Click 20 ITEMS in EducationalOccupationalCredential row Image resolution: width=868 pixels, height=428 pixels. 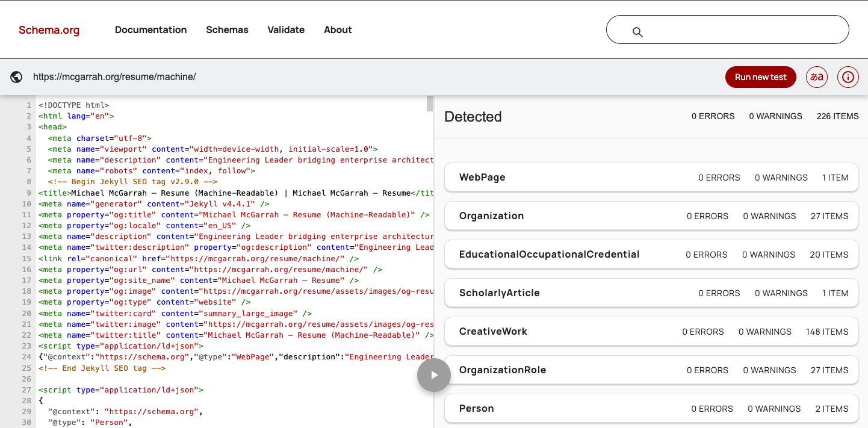coord(829,255)
